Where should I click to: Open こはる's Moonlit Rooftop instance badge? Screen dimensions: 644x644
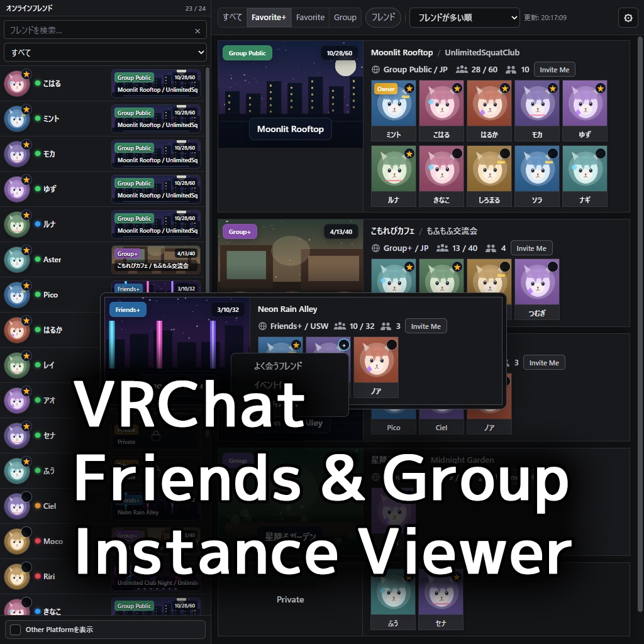pos(156,84)
